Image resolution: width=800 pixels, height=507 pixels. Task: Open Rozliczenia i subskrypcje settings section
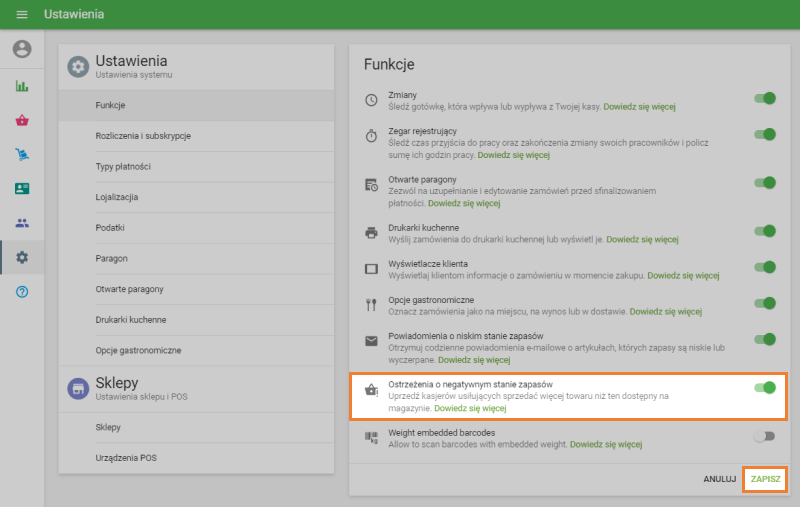pyautogui.click(x=143, y=136)
